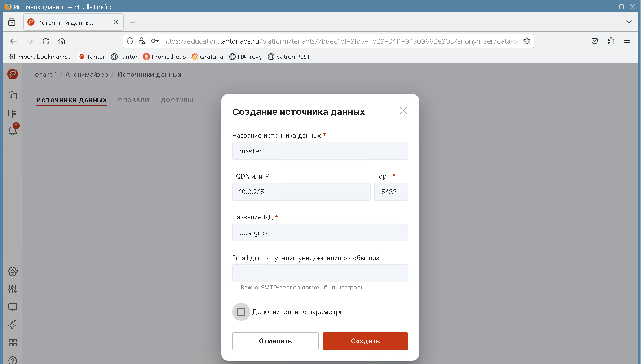Open the sparkle AI icon in sidebar
Screen dimensions: 641x364
click(x=13, y=325)
